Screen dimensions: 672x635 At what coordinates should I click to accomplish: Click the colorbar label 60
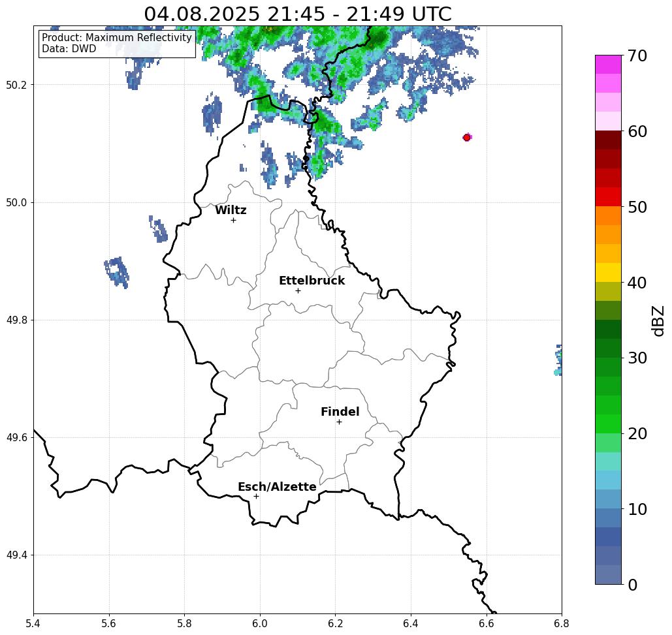click(637, 131)
